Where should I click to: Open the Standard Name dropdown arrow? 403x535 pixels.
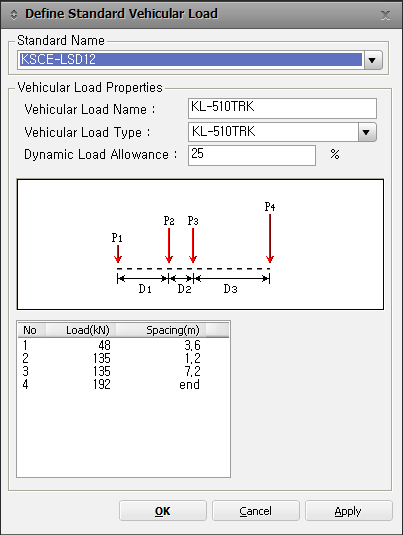(373, 60)
